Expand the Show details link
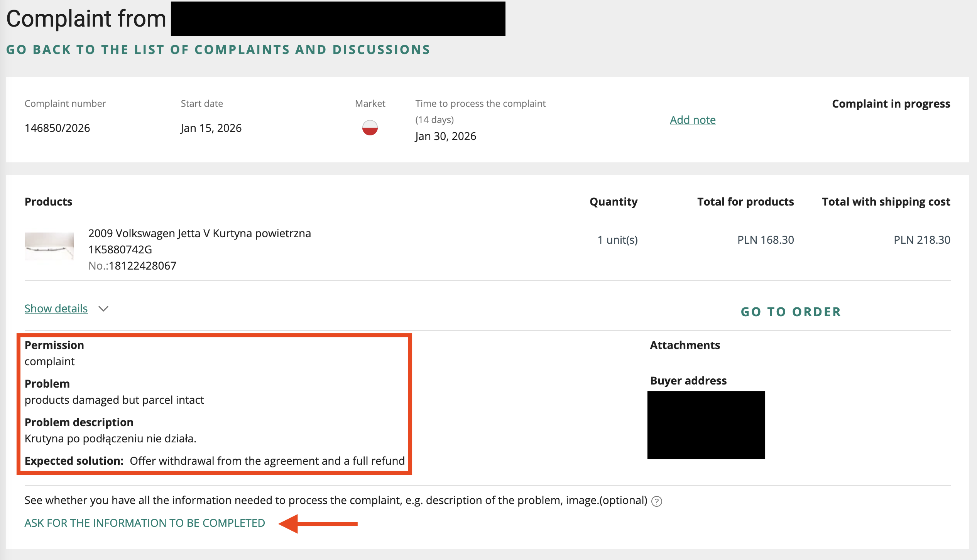 [56, 309]
